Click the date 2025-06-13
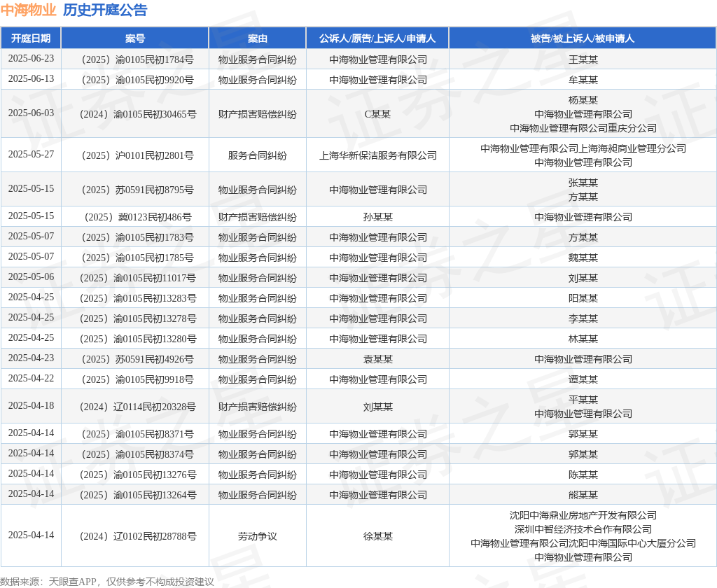Screen dimensions: 717x588 pyautogui.click(x=31, y=78)
